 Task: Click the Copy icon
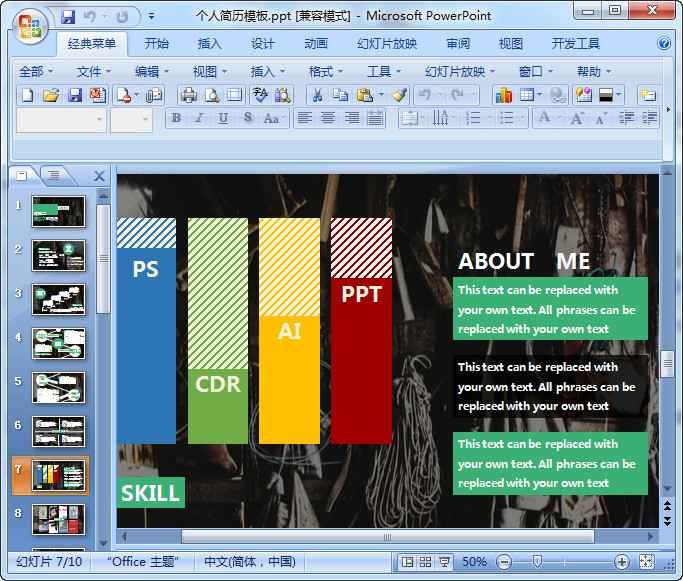pyautogui.click(x=340, y=95)
